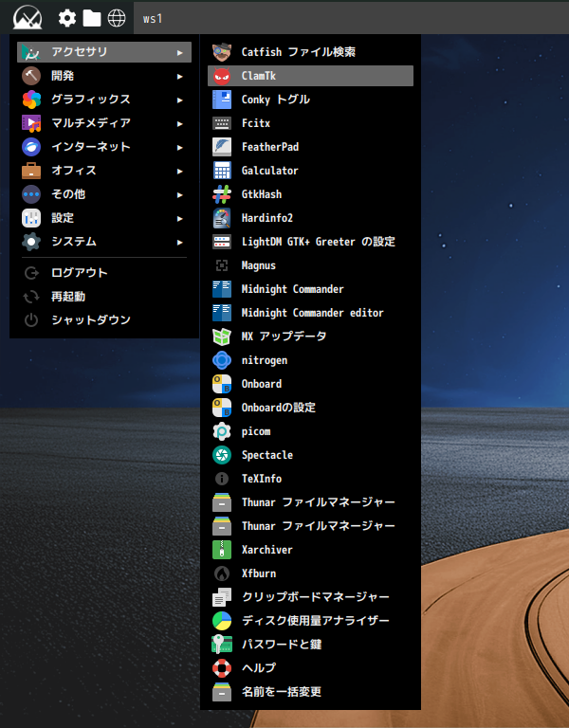Open the 開発 category
This screenshot has width=569, height=728.
pos(104,76)
